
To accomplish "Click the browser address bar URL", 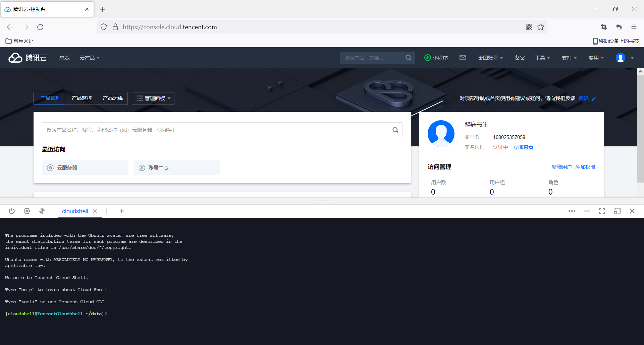I will (x=170, y=27).
